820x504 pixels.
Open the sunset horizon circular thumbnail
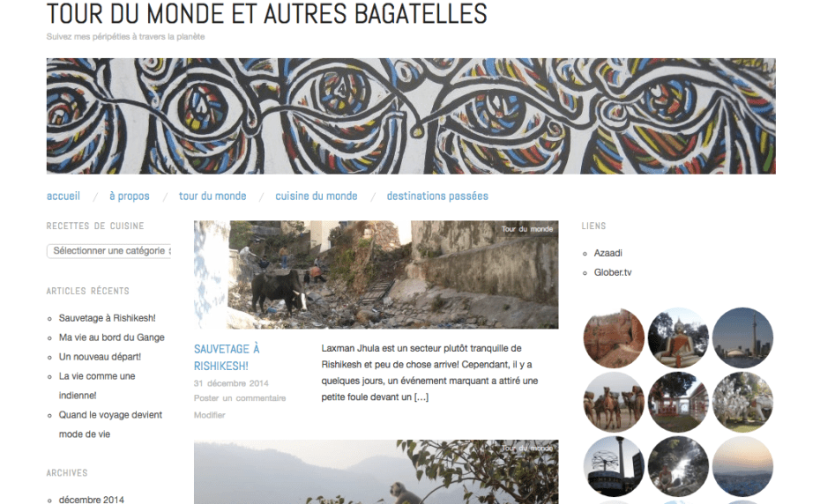[x=742, y=466]
